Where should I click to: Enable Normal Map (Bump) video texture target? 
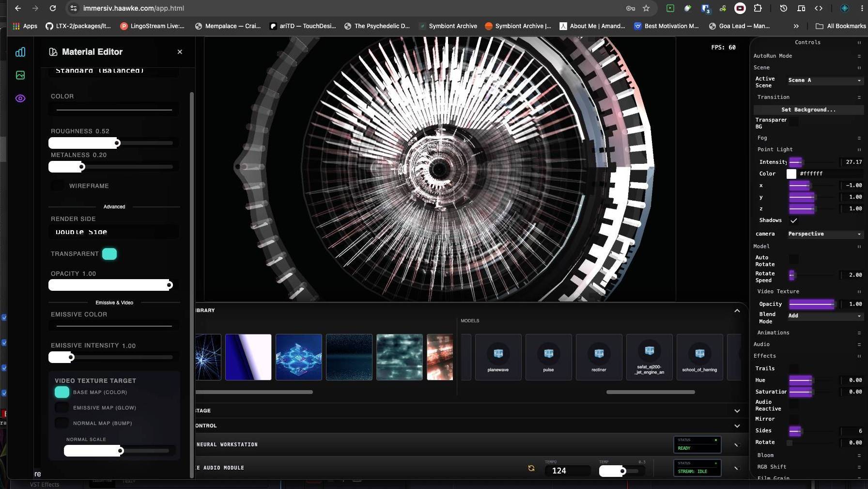(x=62, y=423)
